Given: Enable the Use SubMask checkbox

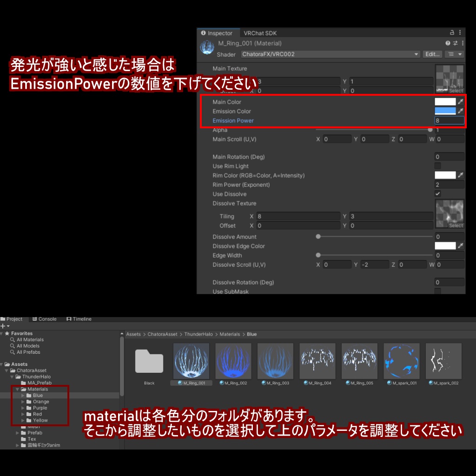Looking at the screenshot, I should coord(437,291).
